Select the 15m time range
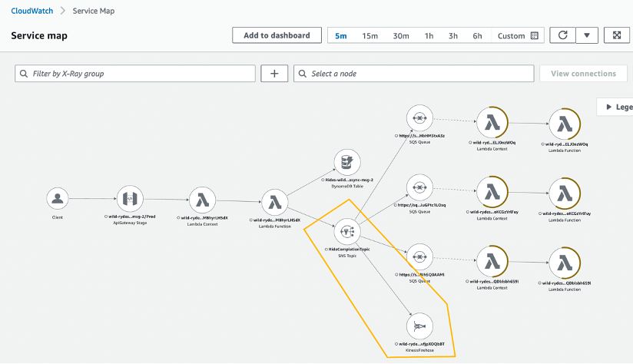This screenshot has height=364, width=633. pos(370,35)
